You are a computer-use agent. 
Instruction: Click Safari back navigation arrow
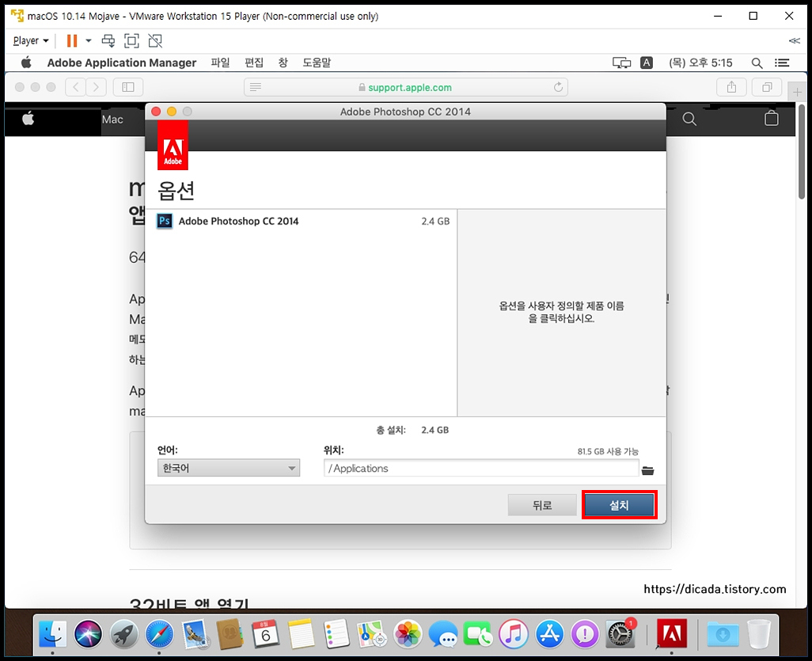pyautogui.click(x=76, y=87)
